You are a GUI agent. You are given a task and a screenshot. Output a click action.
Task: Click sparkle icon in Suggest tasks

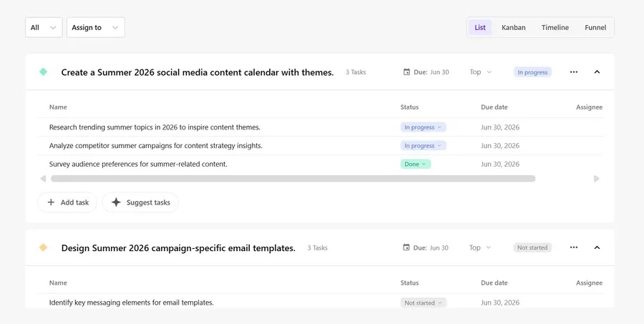click(117, 202)
